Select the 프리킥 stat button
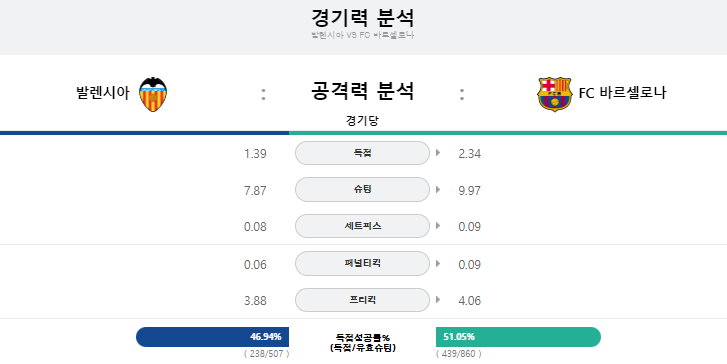Screen dimensions: 727x364 363,300
